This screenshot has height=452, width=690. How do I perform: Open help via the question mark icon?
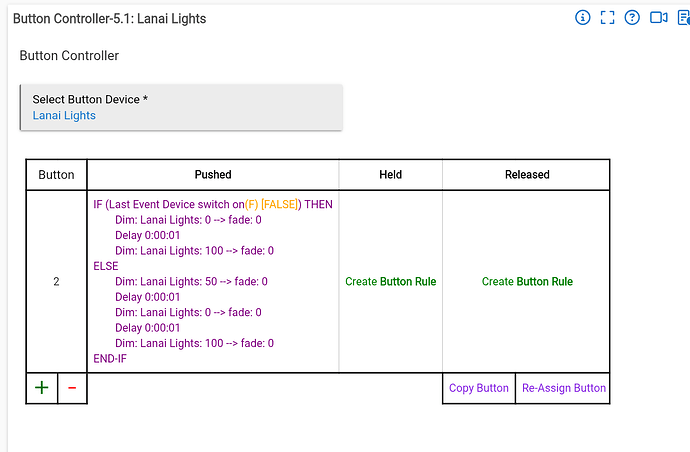[x=632, y=18]
